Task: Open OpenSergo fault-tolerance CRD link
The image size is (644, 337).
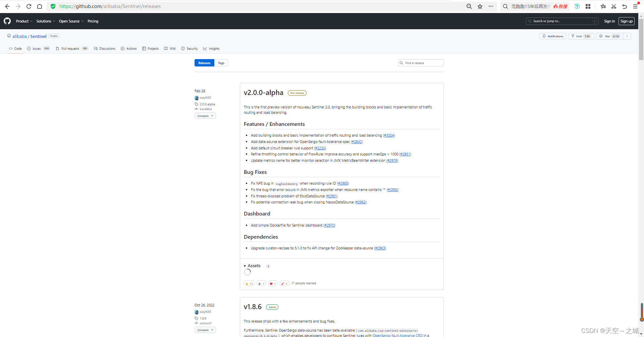Action: tap(397, 335)
